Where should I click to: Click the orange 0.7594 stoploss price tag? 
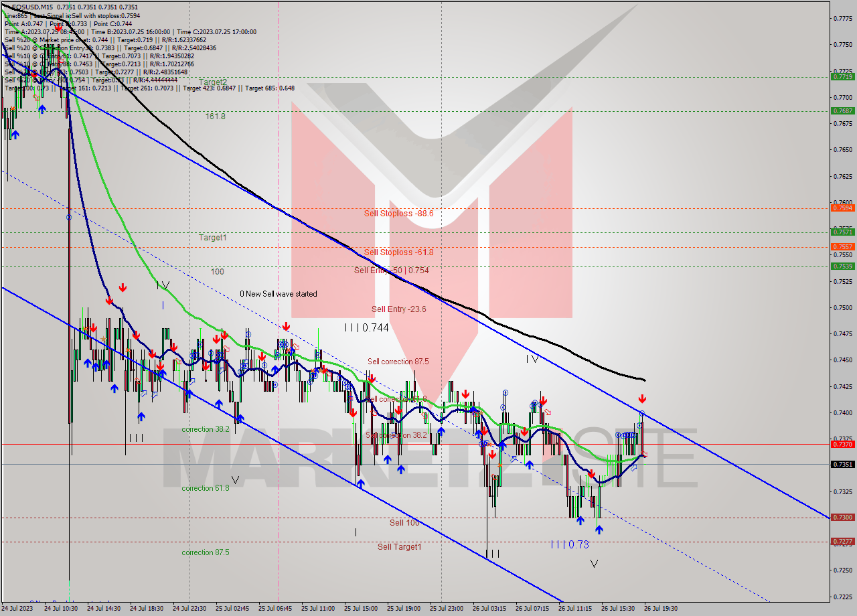[842, 208]
